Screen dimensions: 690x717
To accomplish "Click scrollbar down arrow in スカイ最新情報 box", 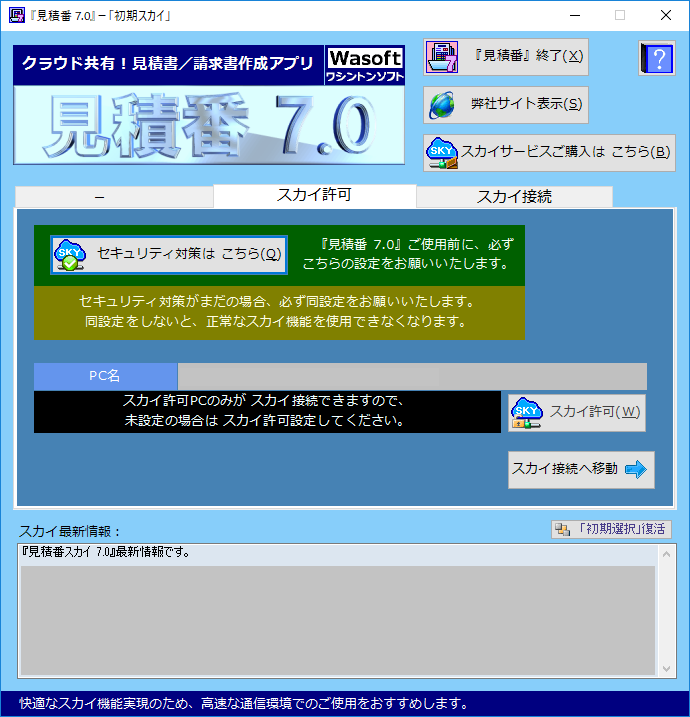I will (x=666, y=669).
